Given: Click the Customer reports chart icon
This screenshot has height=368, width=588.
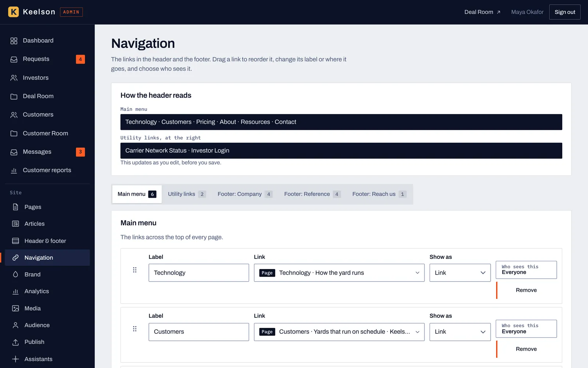Looking at the screenshot, I should point(14,170).
